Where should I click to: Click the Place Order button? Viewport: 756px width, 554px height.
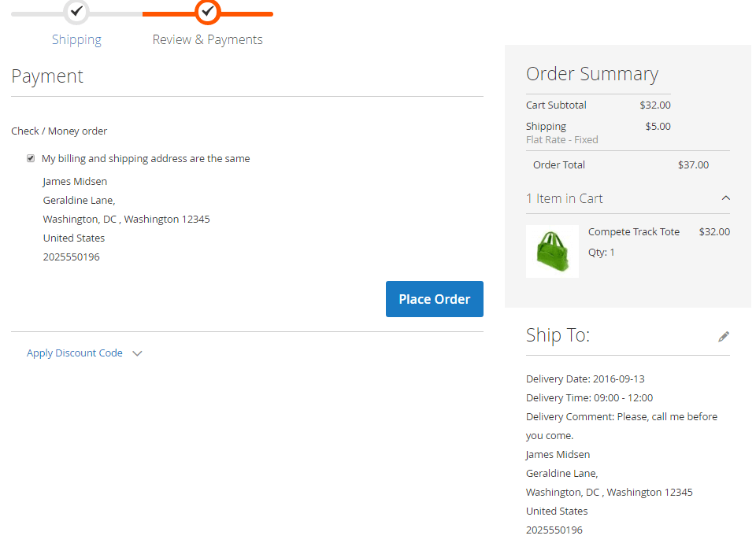434,299
